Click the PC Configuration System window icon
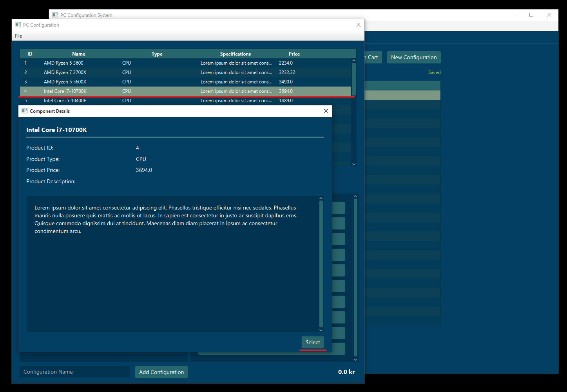This screenshot has height=392, width=567. tap(55, 15)
